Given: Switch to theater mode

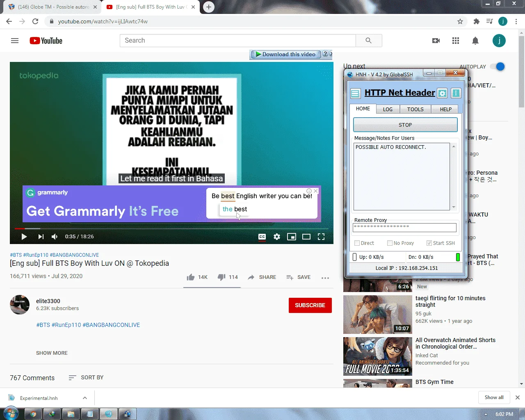Looking at the screenshot, I should pos(306,237).
